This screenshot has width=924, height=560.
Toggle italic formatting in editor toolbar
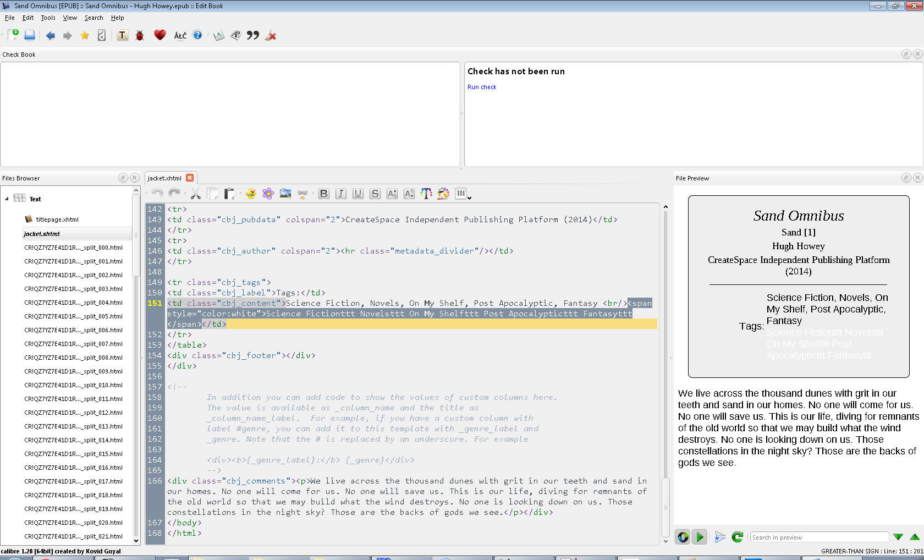tap(340, 194)
